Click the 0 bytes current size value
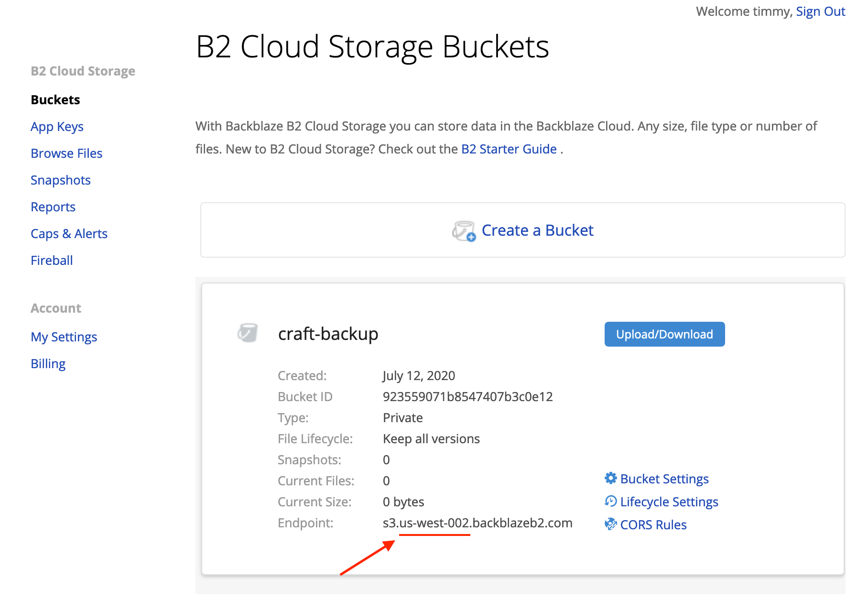The height and width of the screenshot is (611, 868). coord(403,502)
